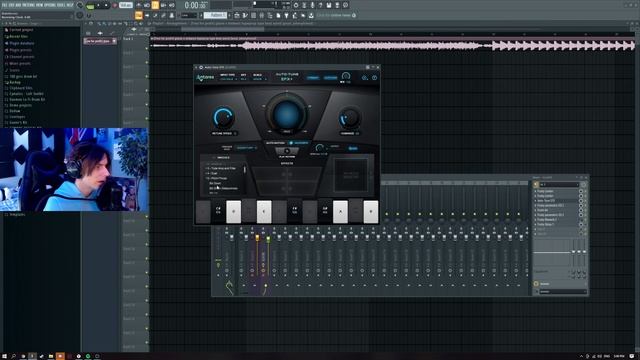640x360 pixels.
Task: Open the HELP menu
Action: (69, 5)
